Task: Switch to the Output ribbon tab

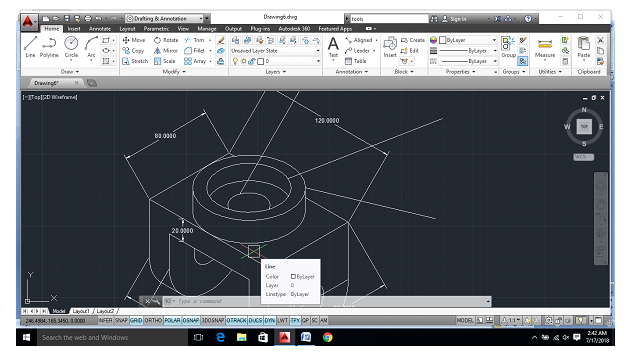Action: click(x=233, y=29)
